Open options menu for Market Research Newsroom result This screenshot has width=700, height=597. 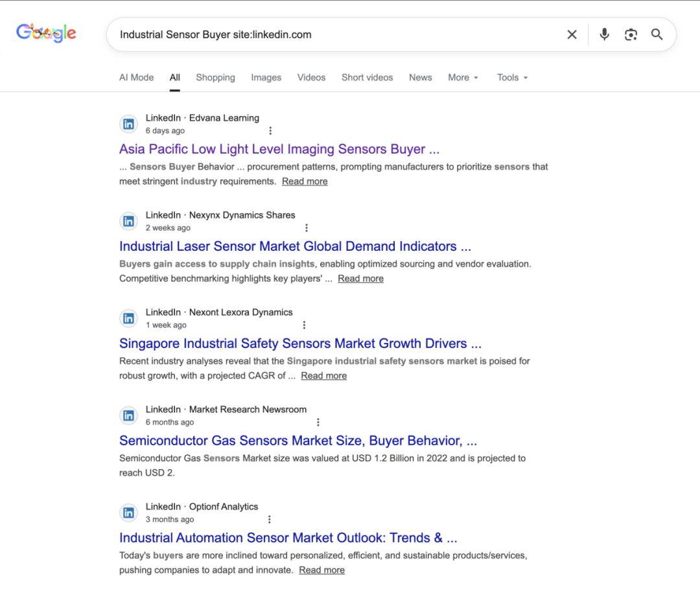click(318, 423)
